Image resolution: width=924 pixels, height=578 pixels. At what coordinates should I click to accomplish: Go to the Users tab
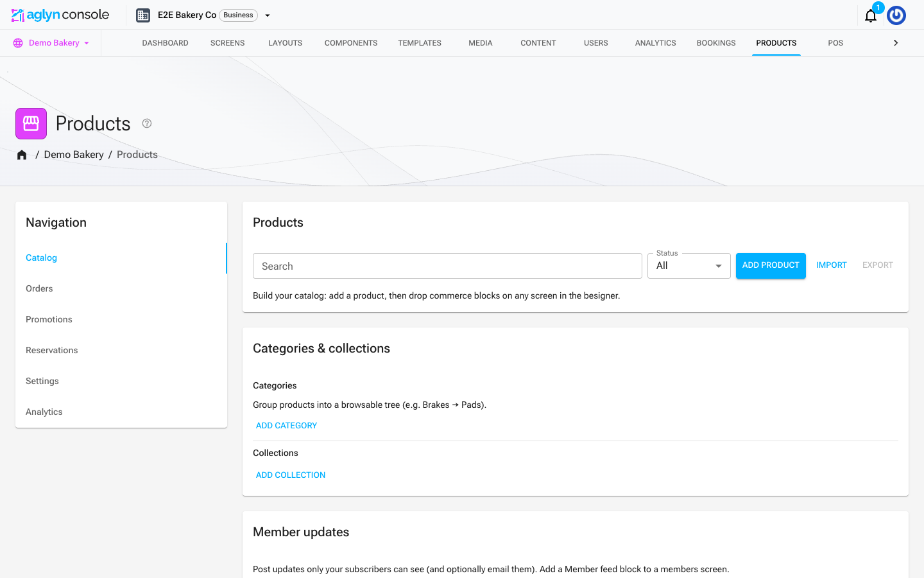[596, 43]
